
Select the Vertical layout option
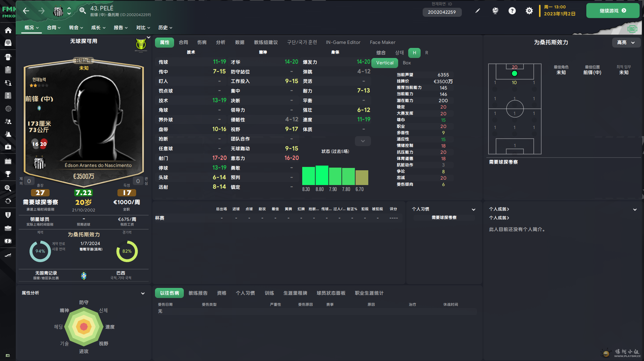coord(385,63)
